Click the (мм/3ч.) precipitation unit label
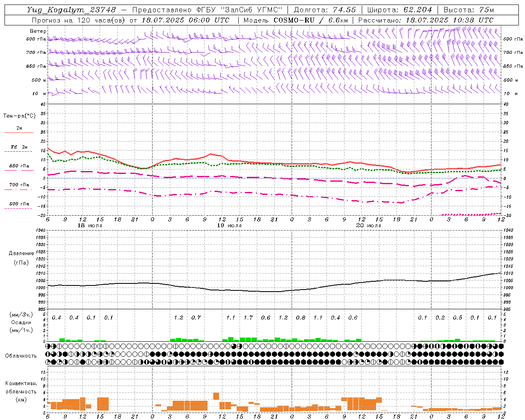Viewport: 525px width, 420px height. [21, 315]
